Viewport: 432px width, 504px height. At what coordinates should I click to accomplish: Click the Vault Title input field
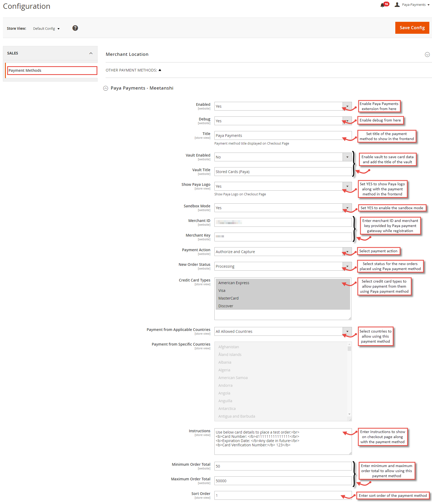pos(283,172)
